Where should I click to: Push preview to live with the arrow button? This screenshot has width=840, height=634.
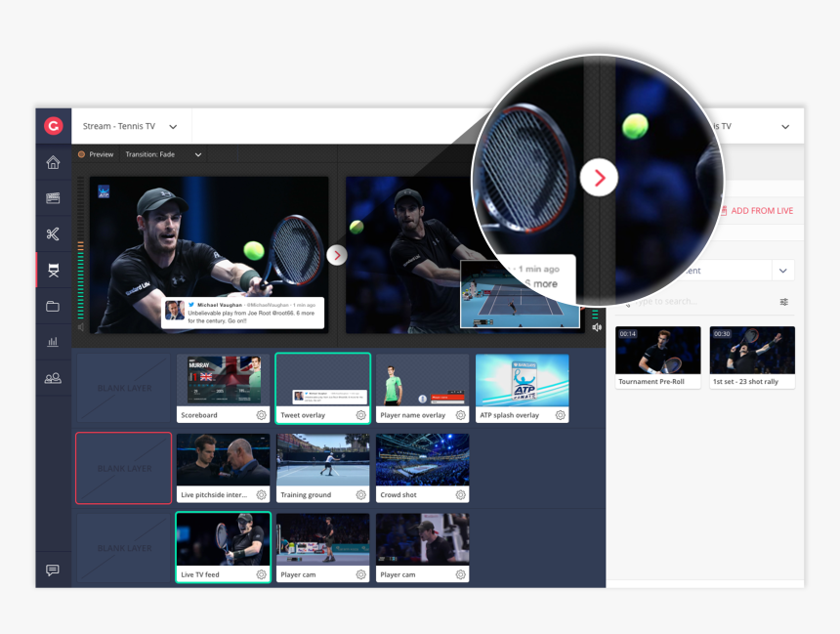(337, 255)
